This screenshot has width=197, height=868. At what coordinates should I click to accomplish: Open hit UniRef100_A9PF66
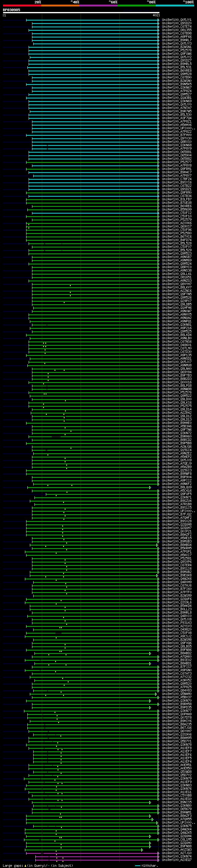click(177, 37)
